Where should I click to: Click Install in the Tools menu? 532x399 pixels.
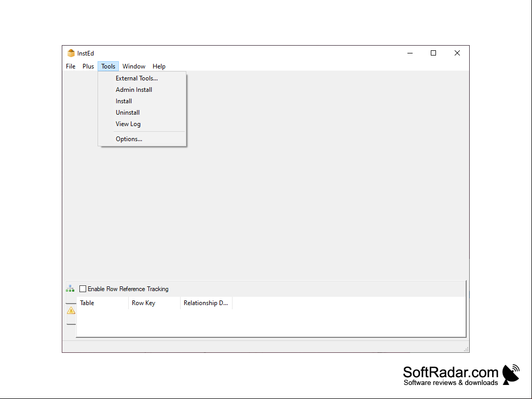point(142,101)
